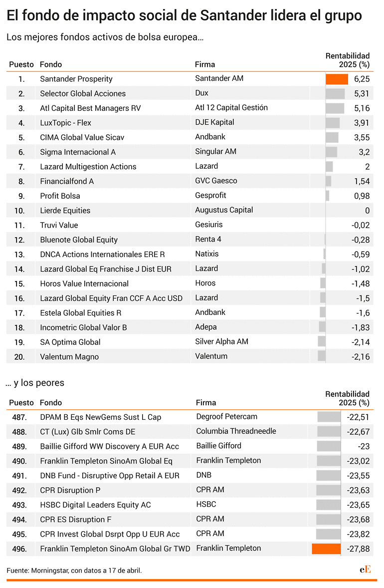The height and width of the screenshot is (588, 384).
Task: Click the Puesto header in top table
Action: coord(21,64)
